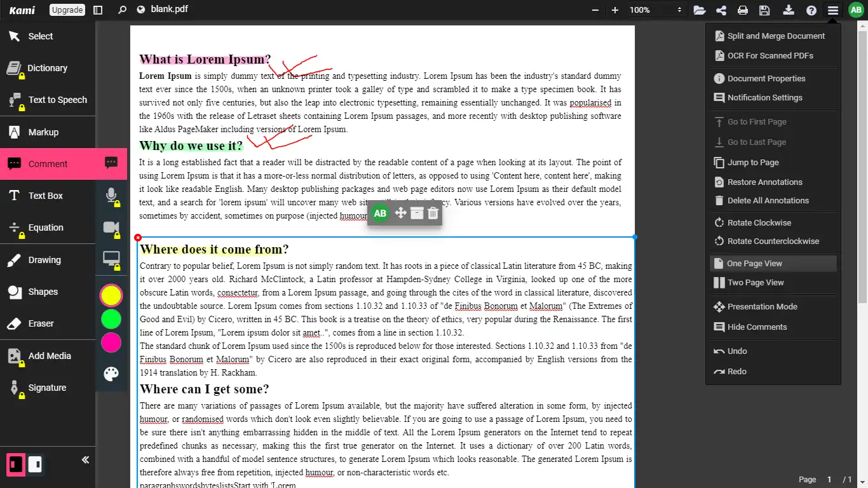
Task: Toggle the sidebar panel icon in header
Action: coord(97,10)
